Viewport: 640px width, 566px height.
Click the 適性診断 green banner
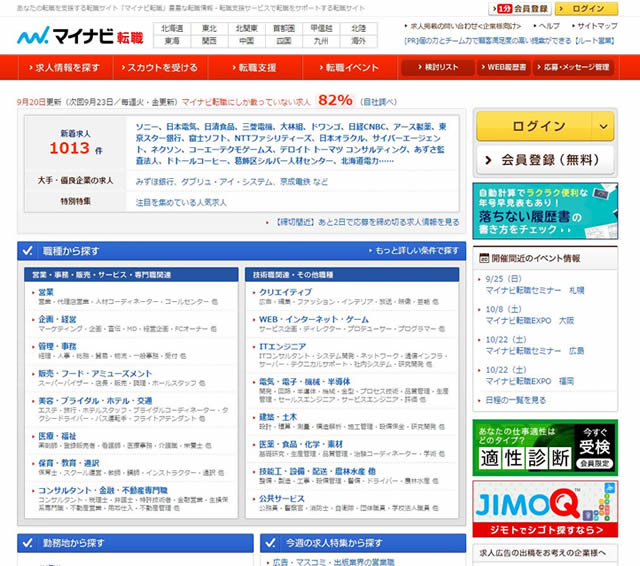click(545, 448)
